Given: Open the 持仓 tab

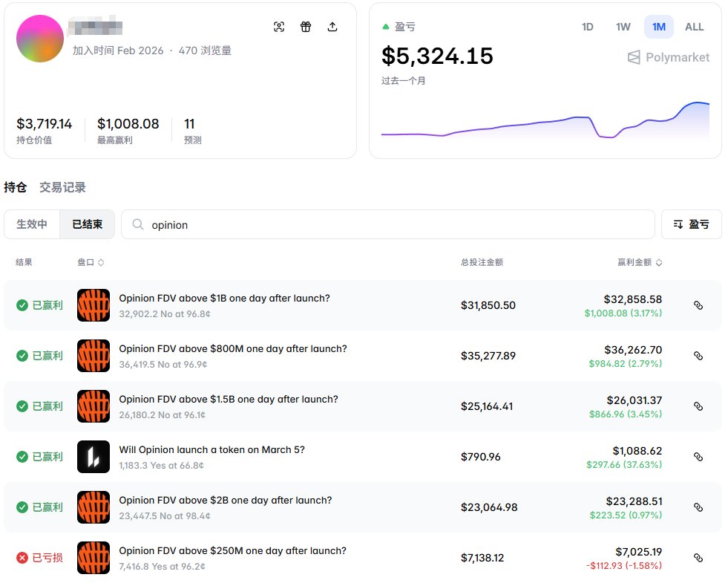Looking at the screenshot, I should coord(16,187).
